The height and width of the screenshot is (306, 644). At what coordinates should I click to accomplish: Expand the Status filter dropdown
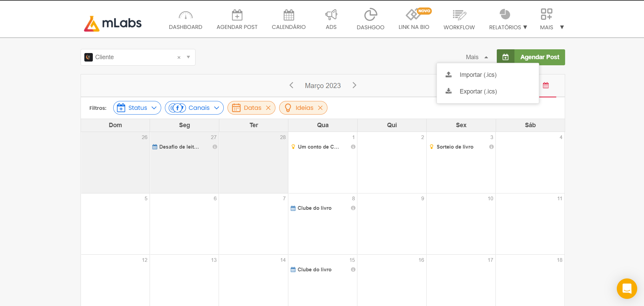pos(137,108)
